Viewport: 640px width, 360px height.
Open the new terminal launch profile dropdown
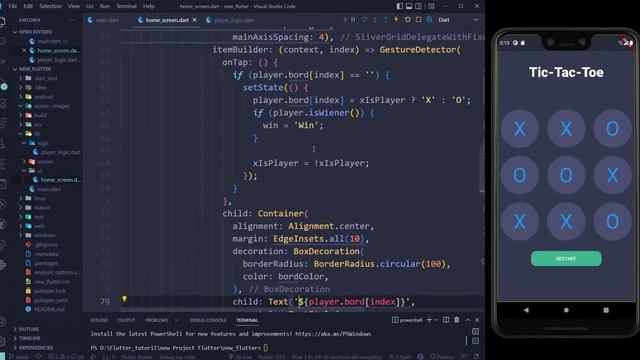436,320
